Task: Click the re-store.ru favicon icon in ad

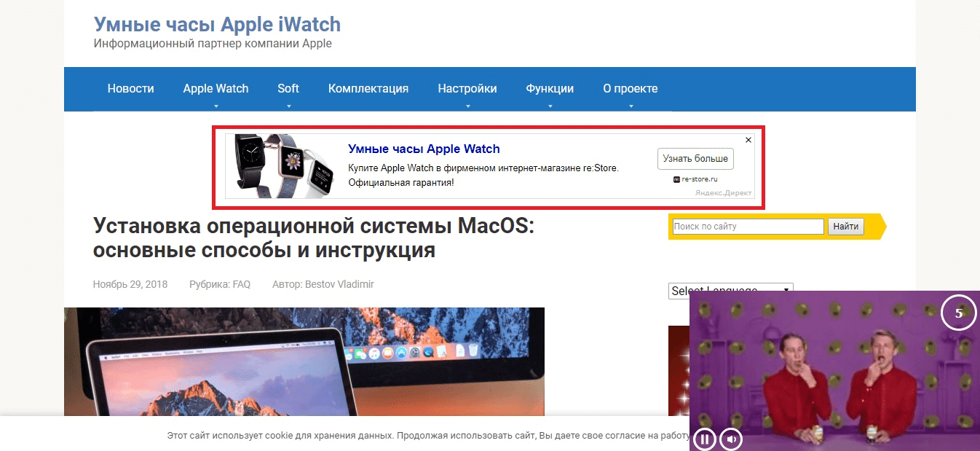Action: pos(676,179)
